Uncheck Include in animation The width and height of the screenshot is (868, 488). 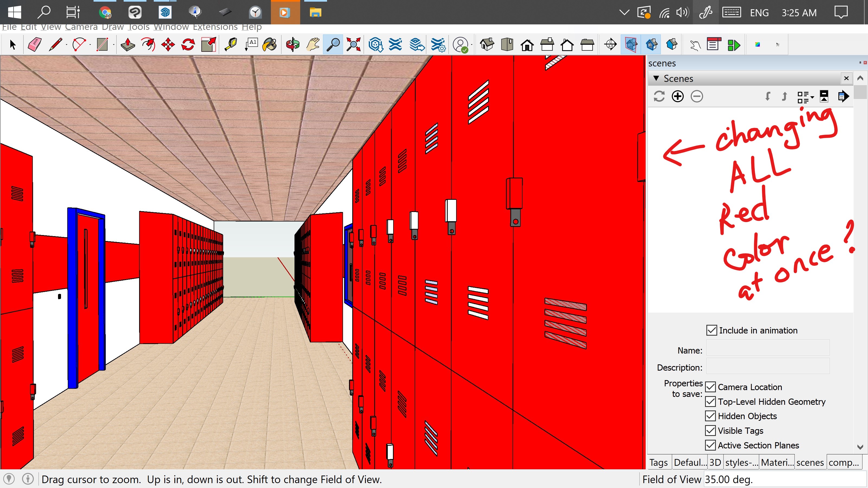(x=711, y=330)
